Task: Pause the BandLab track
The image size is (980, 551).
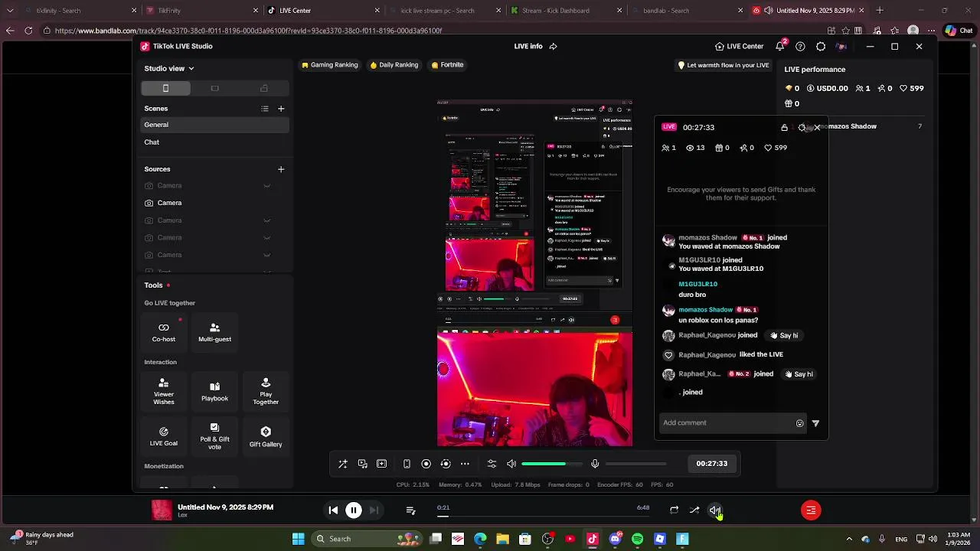Action: [354, 510]
